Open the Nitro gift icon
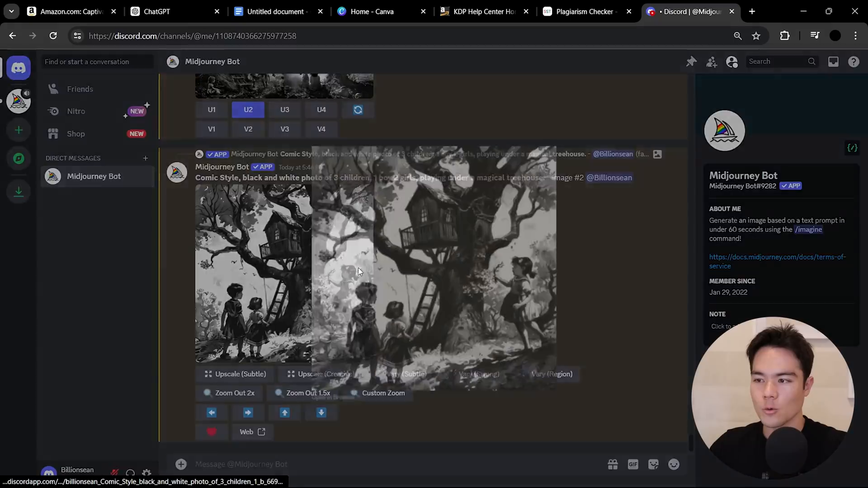Image resolution: width=868 pixels, height=488 pixels. coord(613,464)
